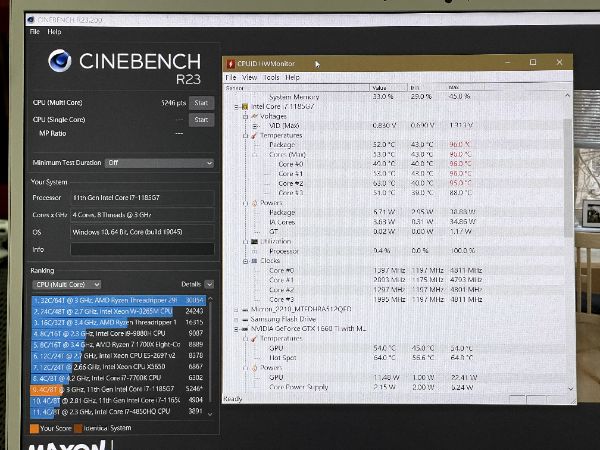Click the Voltages lightning icon
Viewport: 600px width, 450px height.
coord(254,116)
